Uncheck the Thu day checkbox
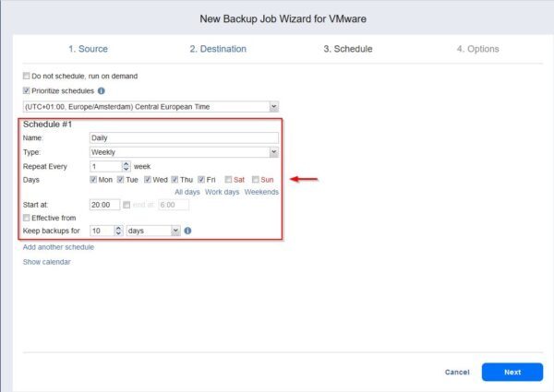 point(175,180)
